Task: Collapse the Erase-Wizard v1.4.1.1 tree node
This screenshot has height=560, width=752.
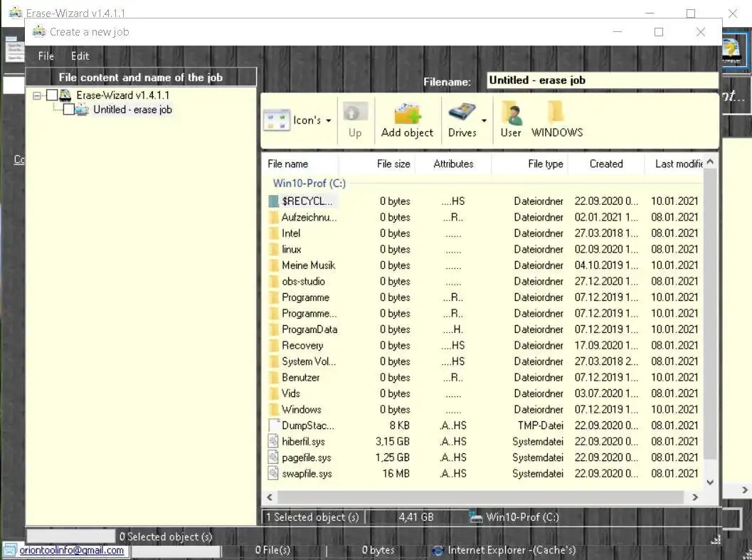Action: (37, 95)
